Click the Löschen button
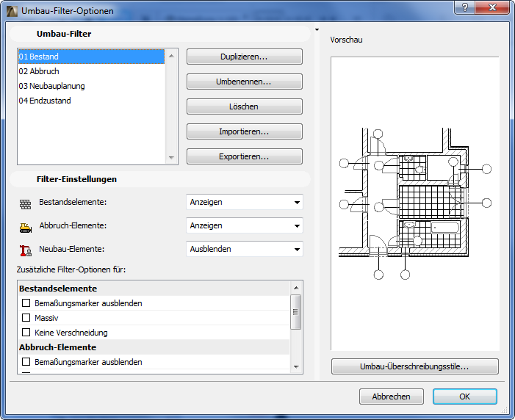The height and width of the screenshot is (420, 515). pyautogui.click(x=245, y=106)
